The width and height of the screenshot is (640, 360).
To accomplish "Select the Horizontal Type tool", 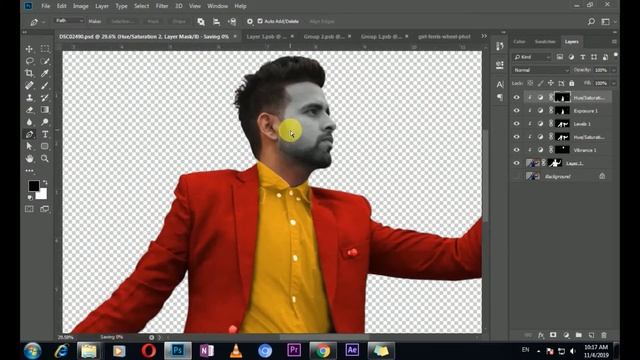I will coord(45,134).
